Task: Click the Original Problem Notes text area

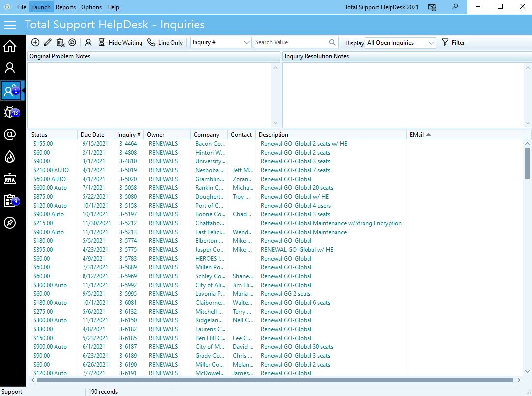Action: click(x=150, y=95)
